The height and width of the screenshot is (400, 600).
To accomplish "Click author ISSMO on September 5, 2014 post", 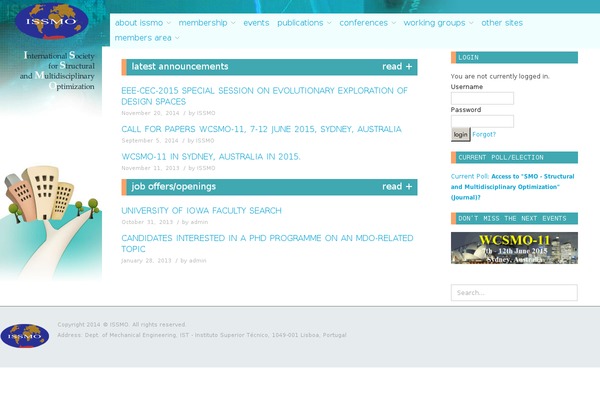I will [x=205, y=140].
